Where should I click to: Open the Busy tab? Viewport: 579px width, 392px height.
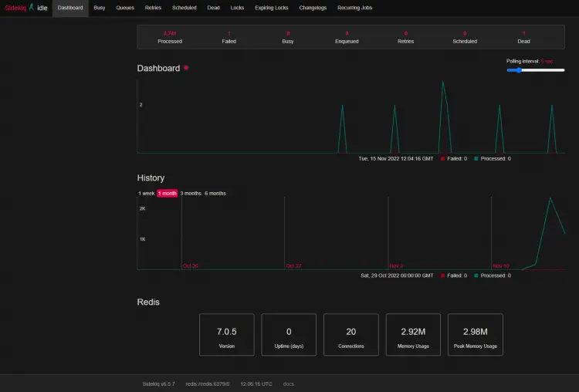[100, 8]
